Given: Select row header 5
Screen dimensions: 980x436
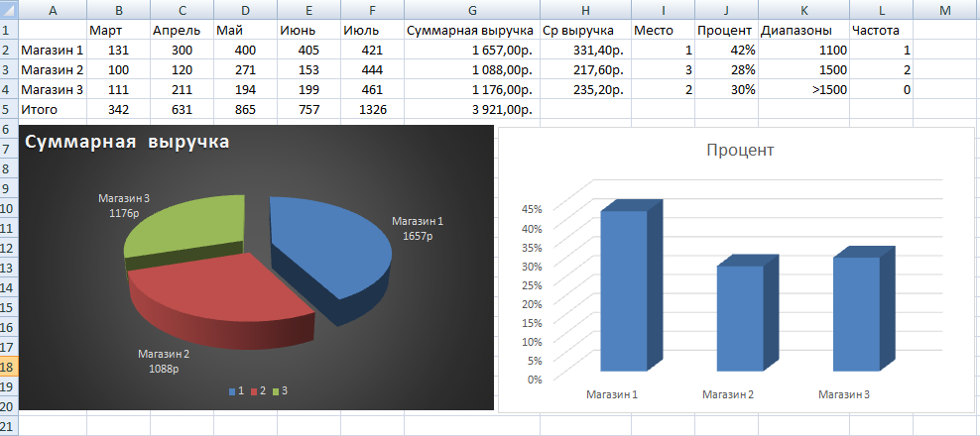Looking at the screenshot, I should (x=9, y=110).
